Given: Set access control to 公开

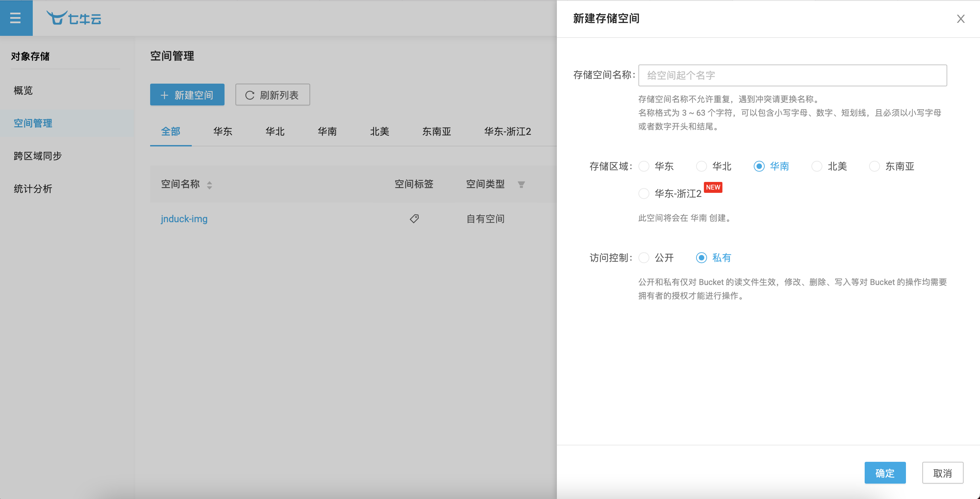Looking at the screenshot, I should click(644, 258).
